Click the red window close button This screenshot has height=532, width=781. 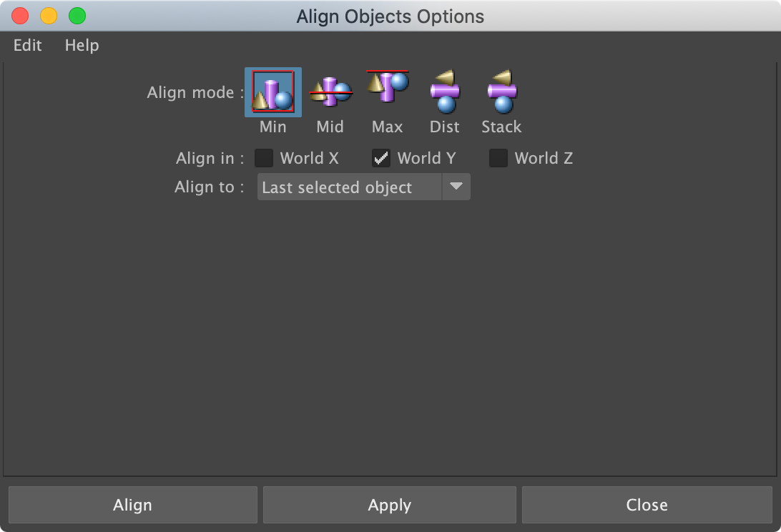pyautogui.click(x=20, y=16)
